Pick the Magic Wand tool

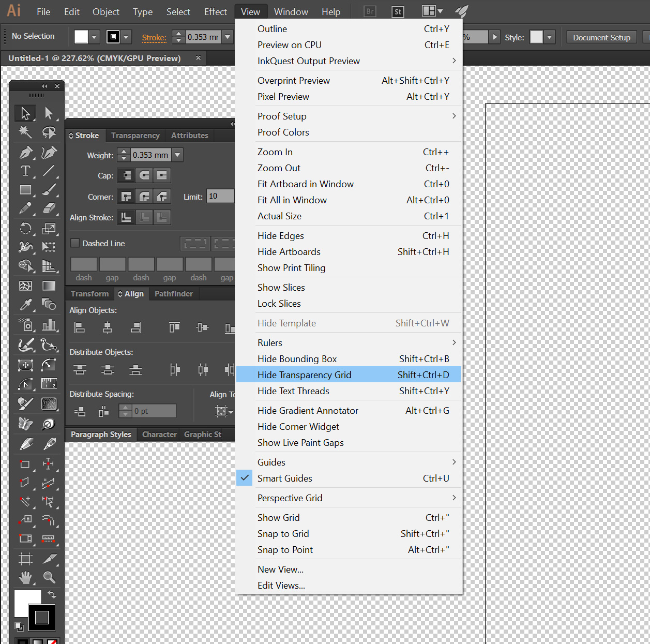click(x=25, y=132)
